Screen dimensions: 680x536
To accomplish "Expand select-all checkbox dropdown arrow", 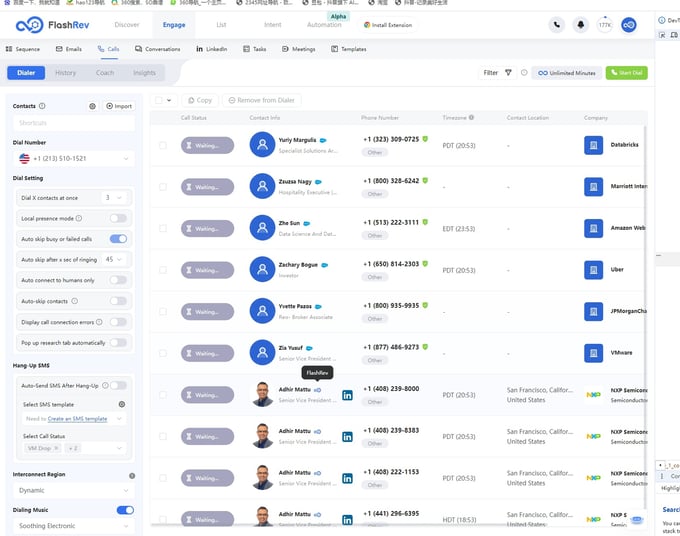I will click(169, 100).
